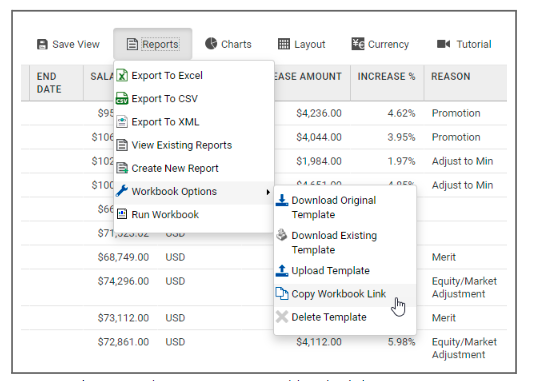Click the 5.98% increase cell
This screenshot has width=536, height=381.
coord(401,342)
